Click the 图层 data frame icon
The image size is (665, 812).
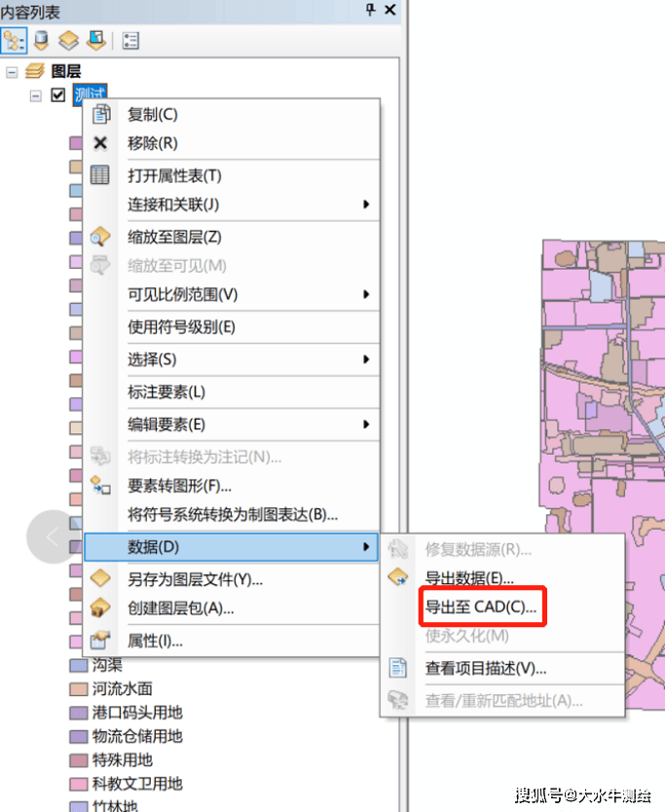coord(35,71)
